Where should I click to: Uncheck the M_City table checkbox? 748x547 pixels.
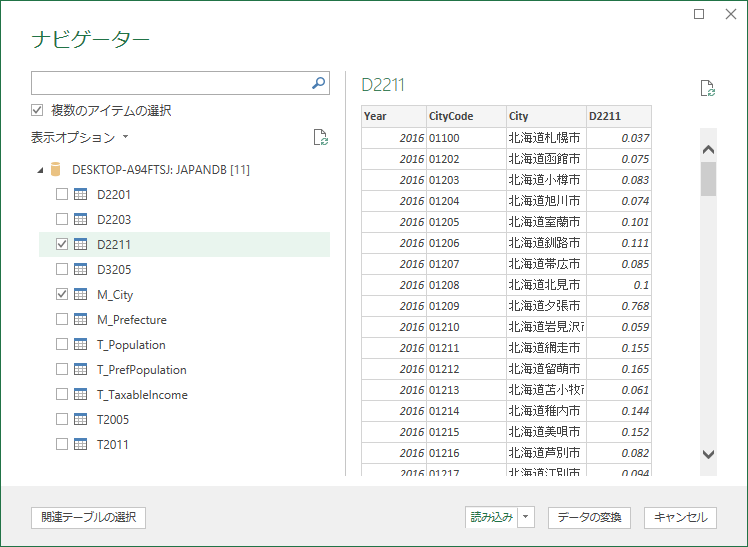click(62, 295)
